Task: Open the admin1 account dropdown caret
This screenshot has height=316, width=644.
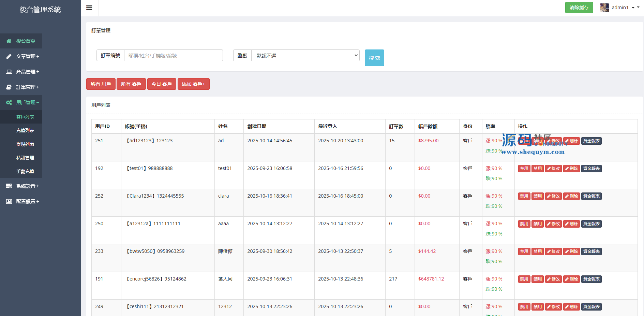Action: coord(633,8)
